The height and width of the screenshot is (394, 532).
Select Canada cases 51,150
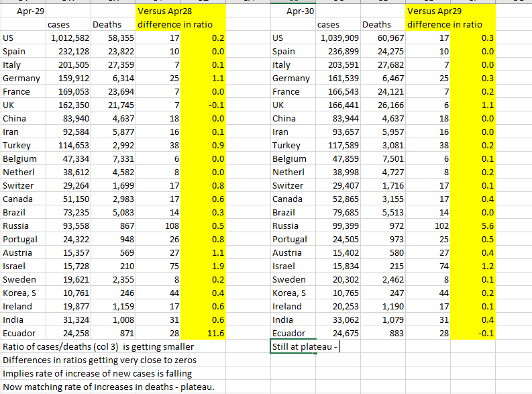[68, 199]
